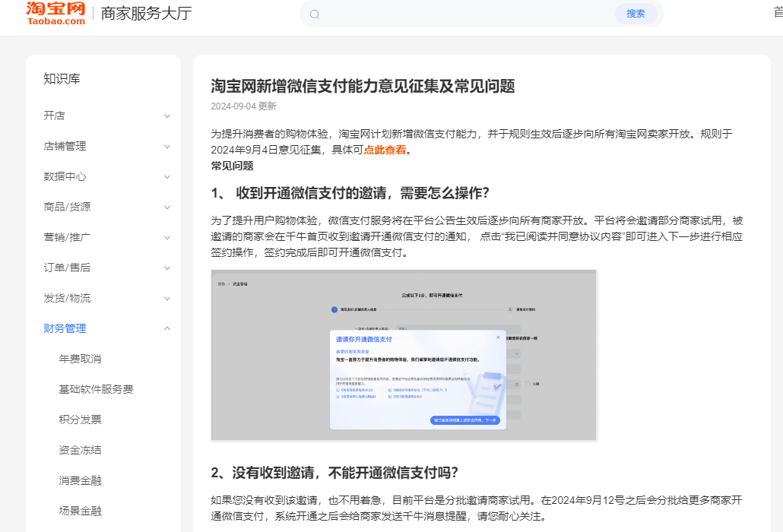Expand the 开店 category chevron
This screenshot has width=783, height=532.
pyautogui.click(x=167, y=116)
